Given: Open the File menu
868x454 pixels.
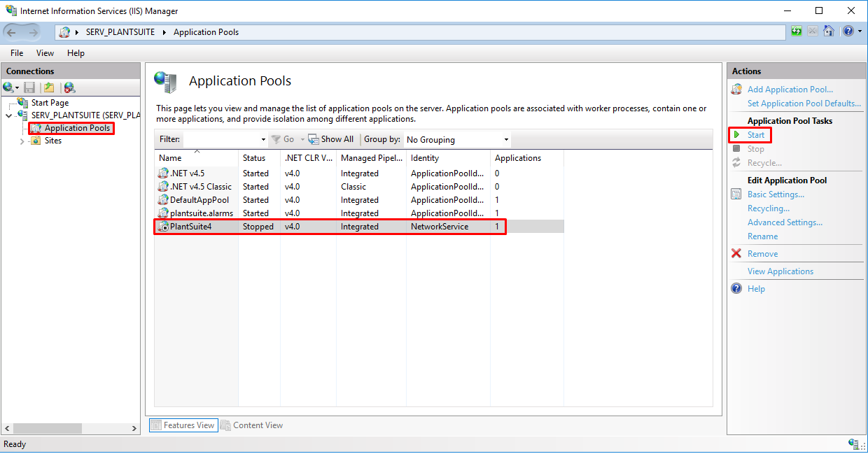Looking at the screenshot, I should tap(17, 53).
